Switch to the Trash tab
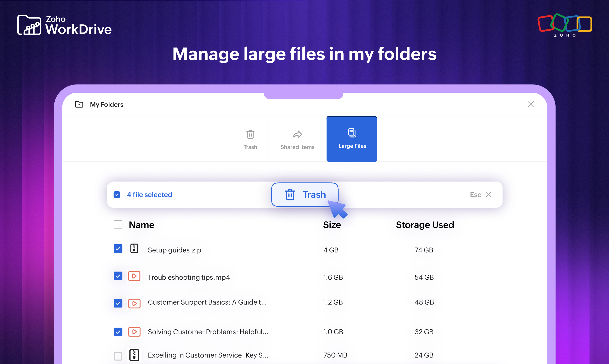This screenshot has height=364, width=609. [250, 139]
